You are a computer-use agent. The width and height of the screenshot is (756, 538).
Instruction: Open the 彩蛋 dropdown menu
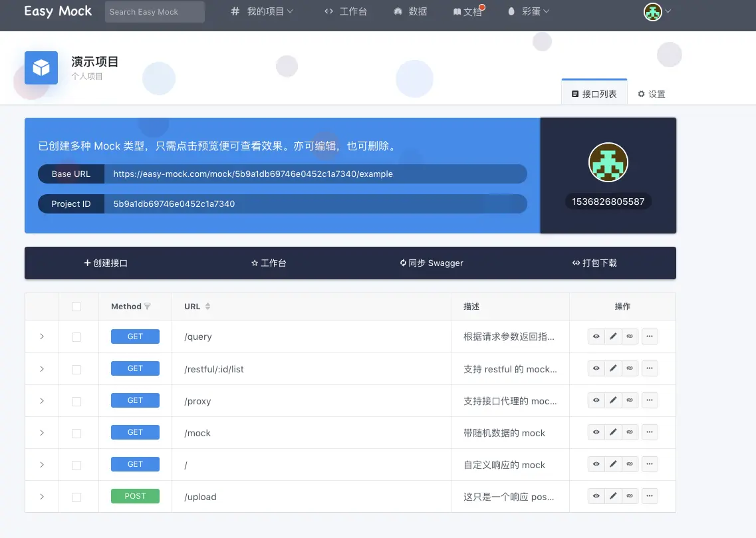529,11
